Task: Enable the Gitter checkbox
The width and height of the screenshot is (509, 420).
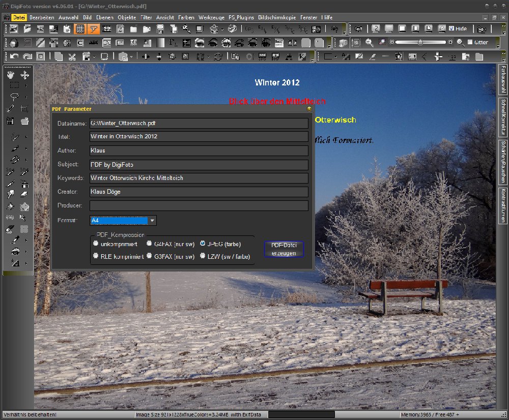Action: coord(470,42)
